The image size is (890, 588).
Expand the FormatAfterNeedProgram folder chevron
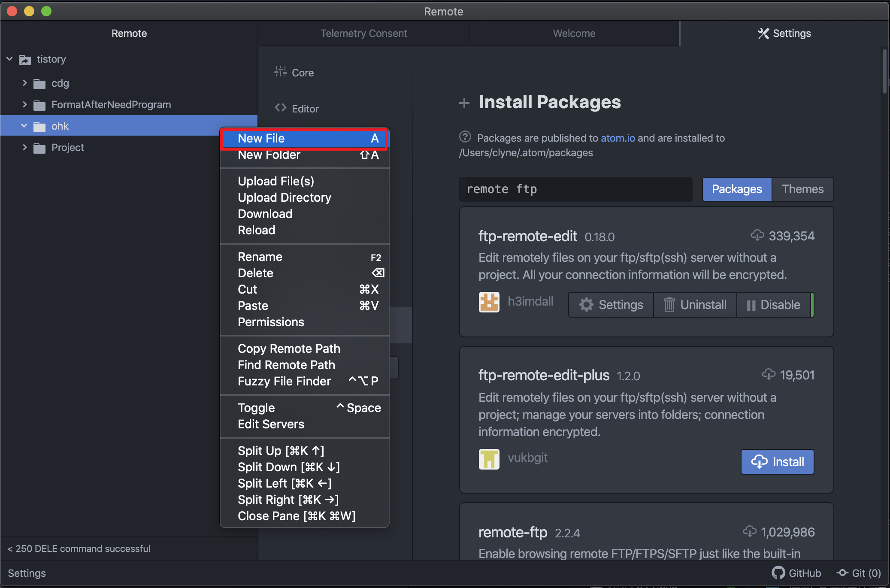click(24, 104)
